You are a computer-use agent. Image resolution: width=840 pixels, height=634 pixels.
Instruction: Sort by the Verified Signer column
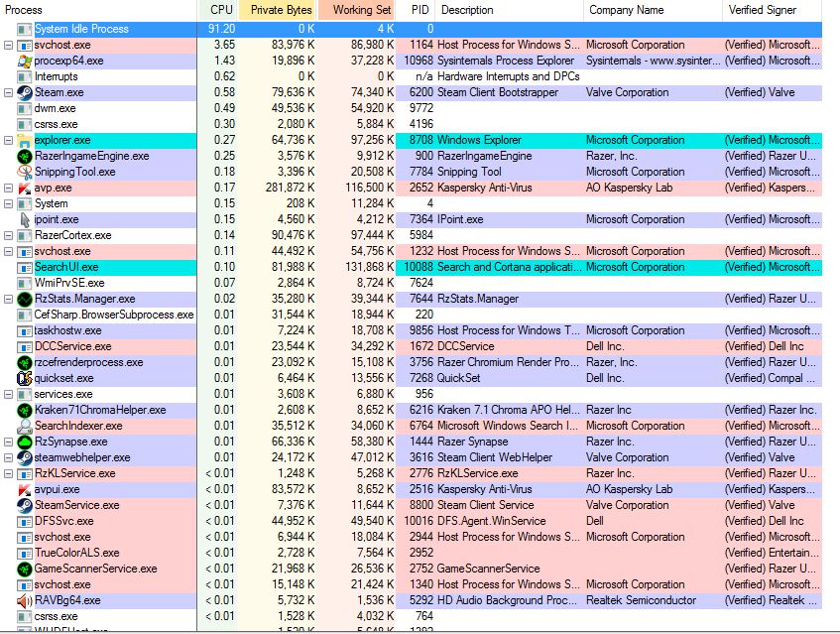click(772, 10)
